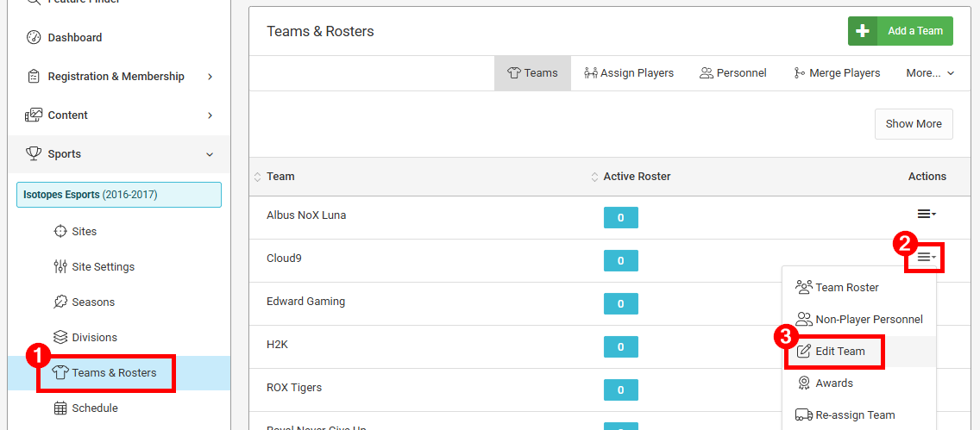Click Albus NoX Luna roster count badge
This screenshot has width=980, height=430.
tap(620, 218)
